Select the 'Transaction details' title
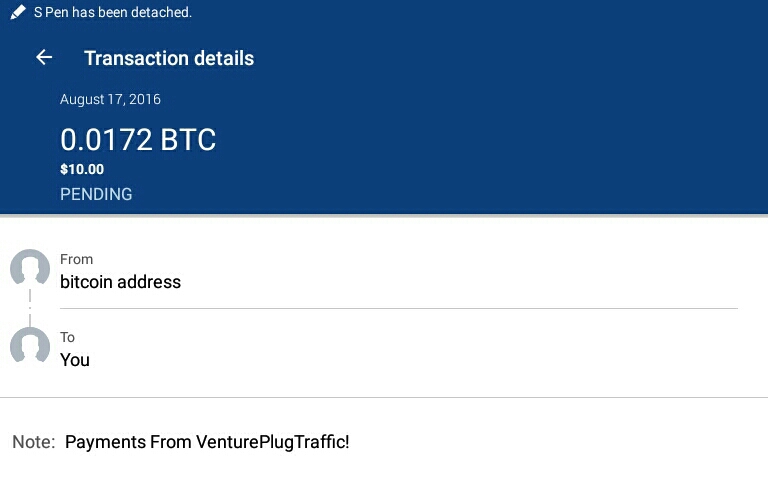Viewport: 768px width, 477px height. [169, 58]
